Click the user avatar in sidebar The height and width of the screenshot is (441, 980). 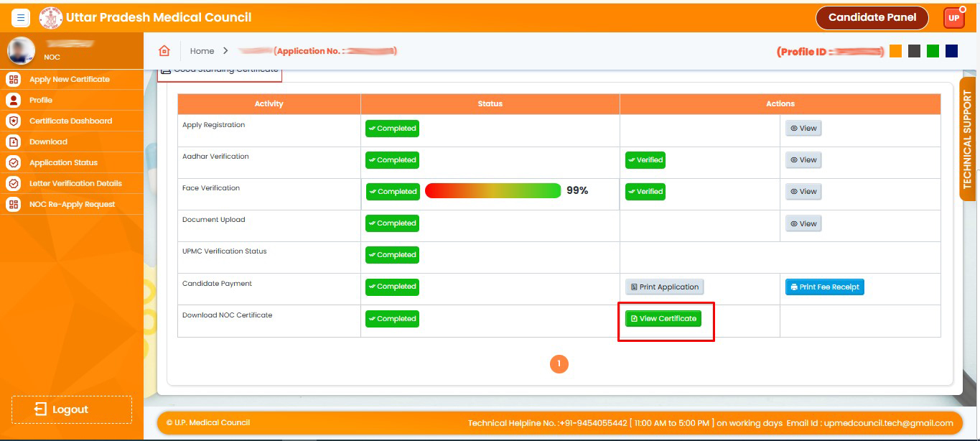pyautogui.click(x=21, y=50)
